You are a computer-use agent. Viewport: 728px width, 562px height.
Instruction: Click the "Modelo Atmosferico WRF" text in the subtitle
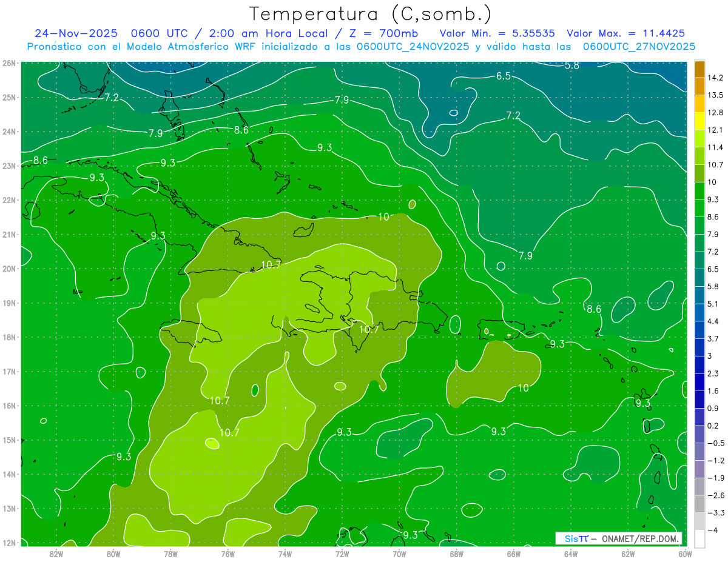coord(188,46)
